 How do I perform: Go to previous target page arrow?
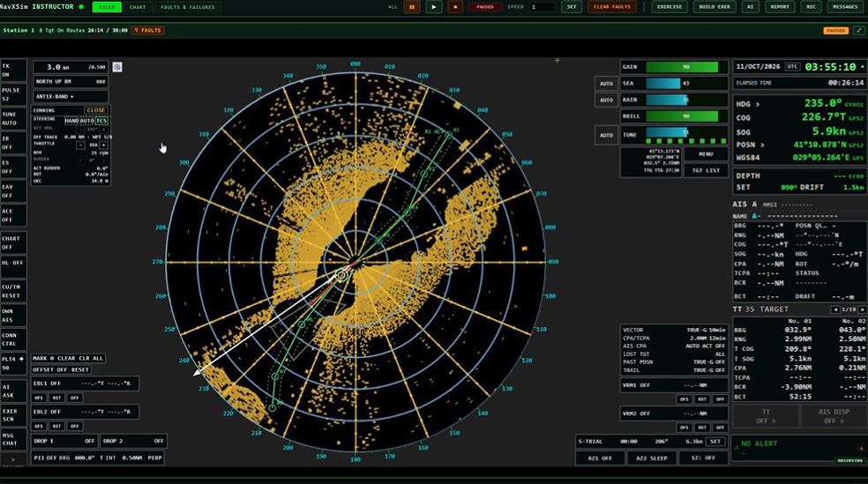click(835, 309)
